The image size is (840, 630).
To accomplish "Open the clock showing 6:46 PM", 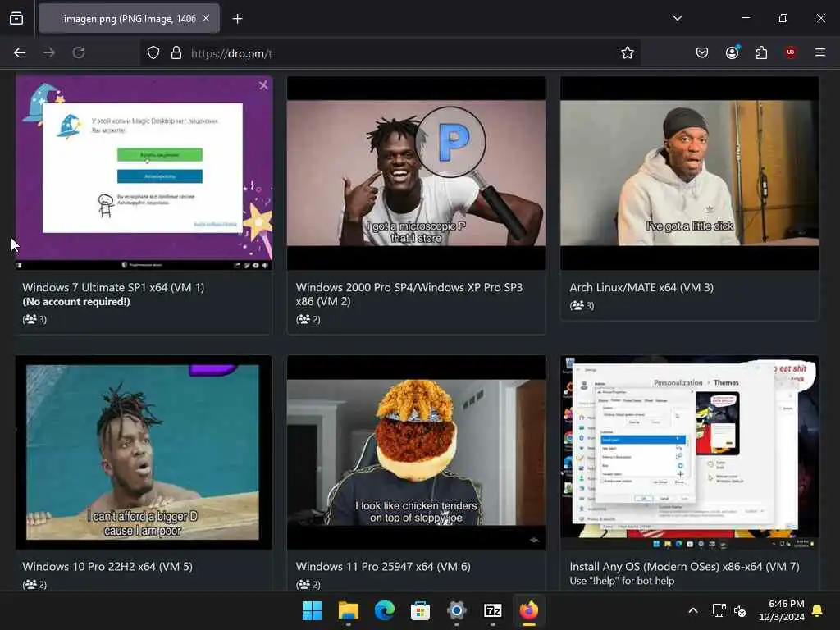I will pyautogui.click(x=782, y=610).
